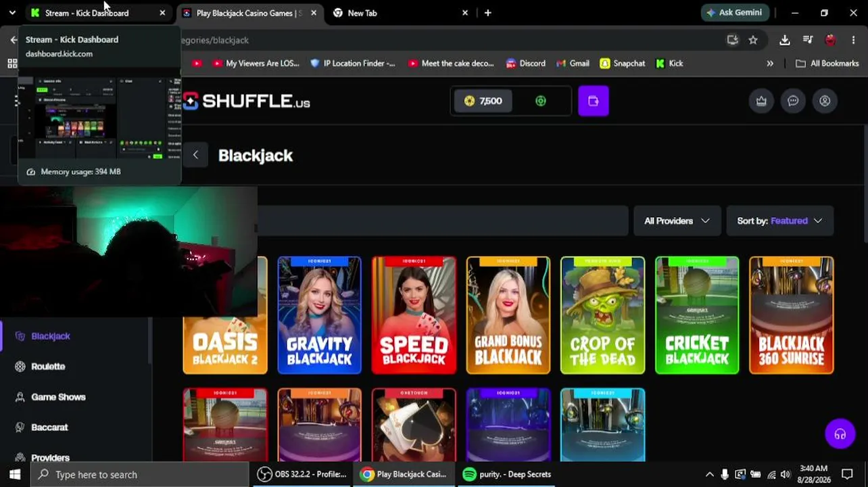Open OBS from the taskbar
The image size is (868, 487).
point(302,474)
